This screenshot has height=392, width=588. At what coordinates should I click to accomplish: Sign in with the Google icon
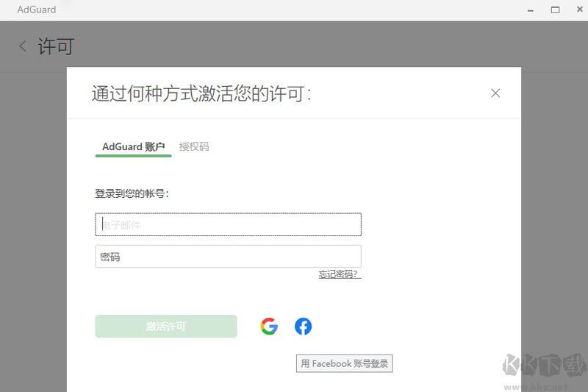pos(269,327)
